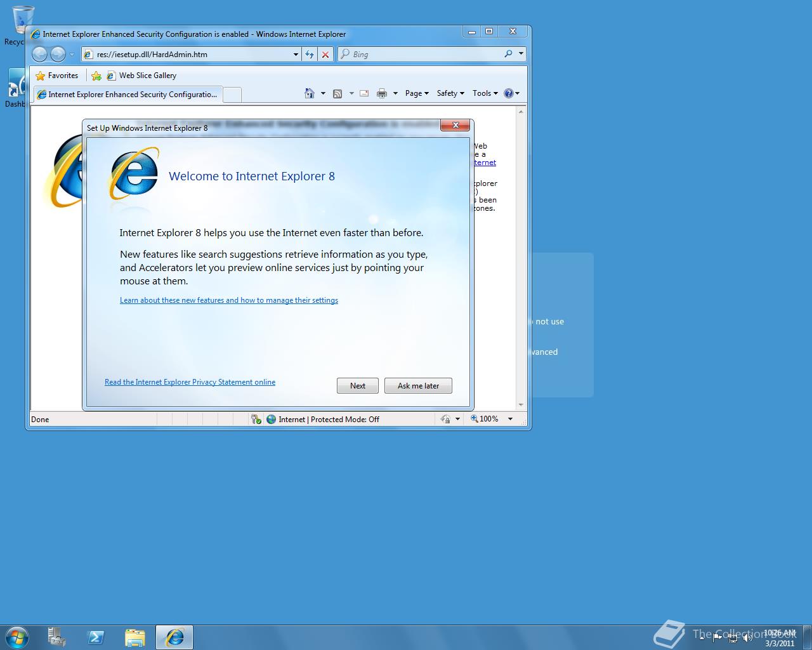Click the 100% zoom level button
The image size is (812, 650).
(x=485, y=419)
